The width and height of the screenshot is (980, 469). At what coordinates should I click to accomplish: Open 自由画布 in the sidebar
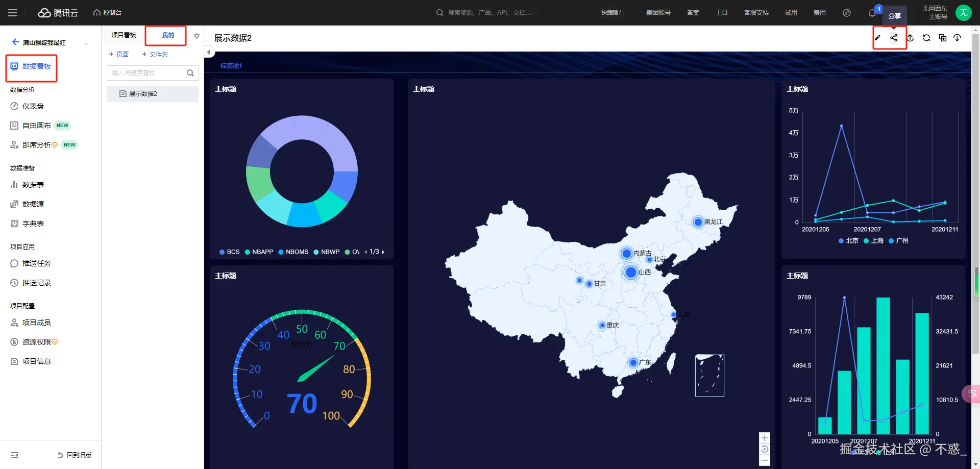32,126
